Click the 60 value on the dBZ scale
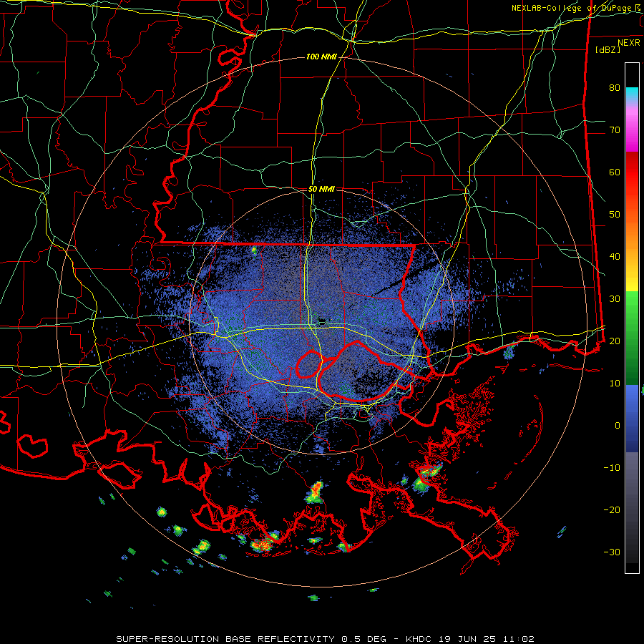The width and height of the screenshot is (644, 644). tap(615, 172)
